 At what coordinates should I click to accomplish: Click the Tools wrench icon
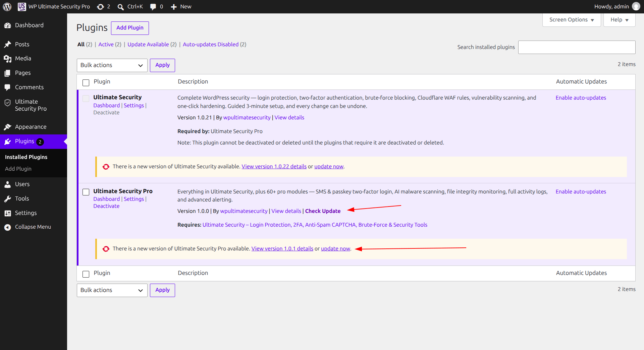(x=8, y=199)
